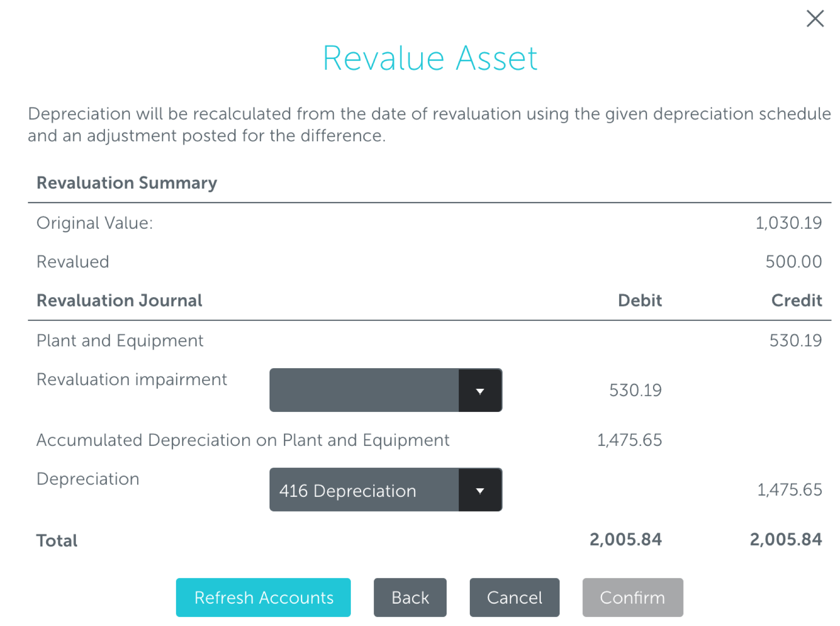Select the Accumulated Depreciation line
This screenshot has width=840, height=626.
pos(243,440)
